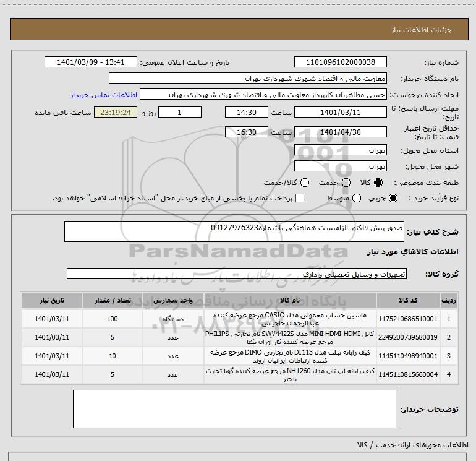Click the NH1260 laptop bag item name
This screenshot has width=476, height=461.
pyautogui.click(x=290, y=375)
